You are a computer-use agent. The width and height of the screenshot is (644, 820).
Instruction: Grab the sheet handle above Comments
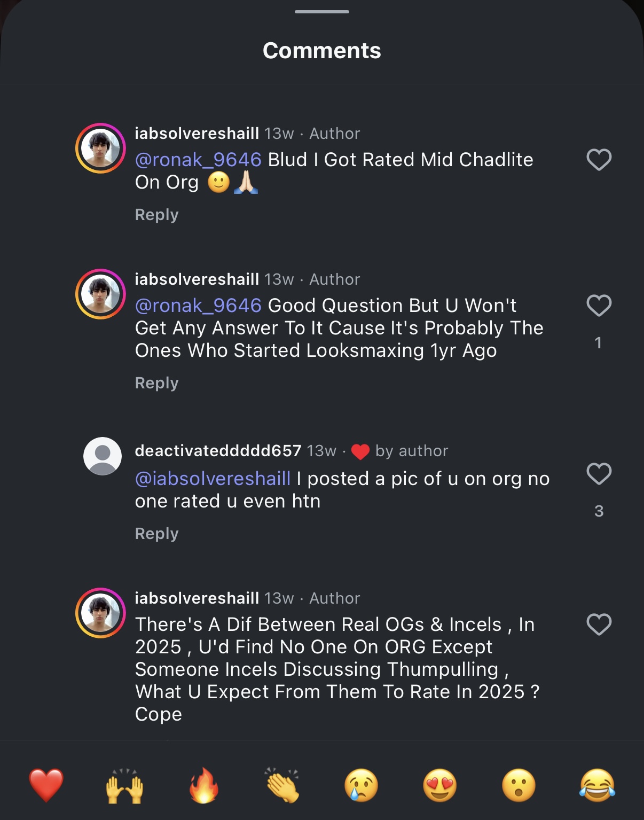[x=322, y=11]
